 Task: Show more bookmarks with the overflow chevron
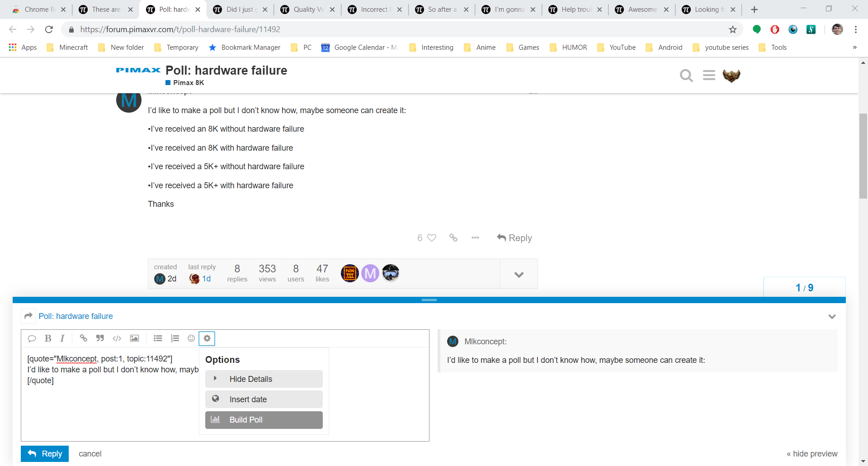pos(854,48)
